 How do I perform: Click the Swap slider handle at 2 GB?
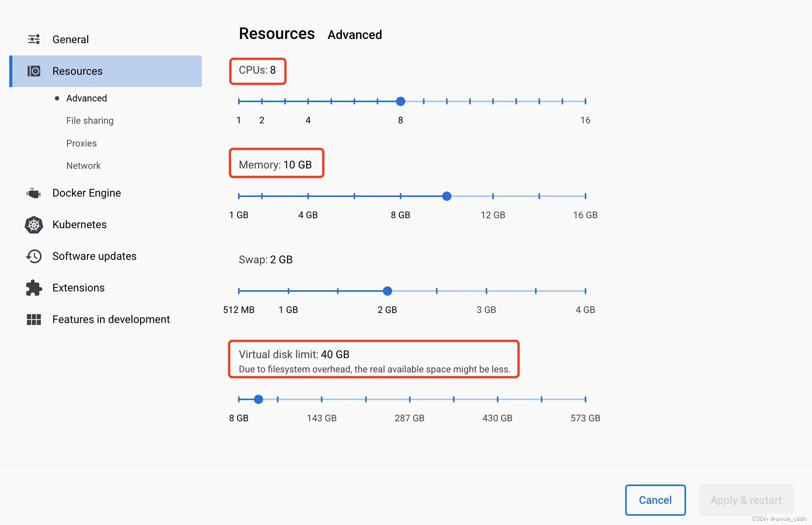tap(388, 291)
